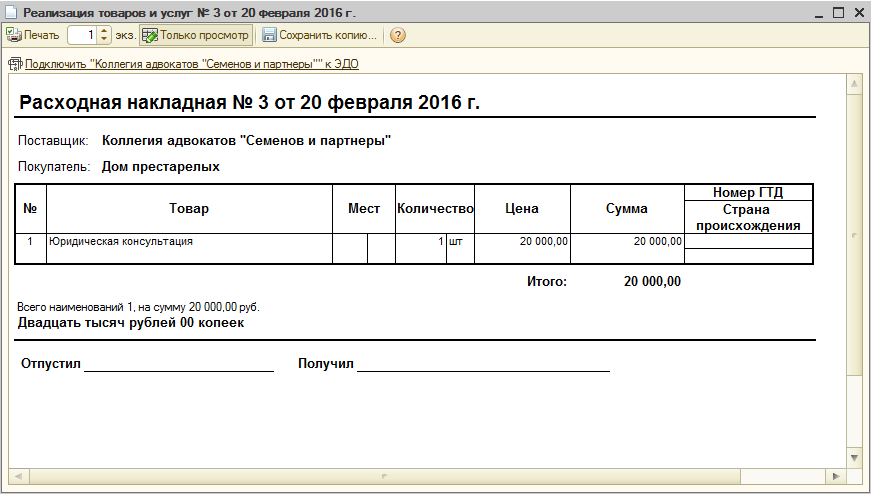Screen dimensions: 871x494
Task: Open the Подключить Коллегия адвокатов к ЭДО link
Action: (x=192, y=64)
